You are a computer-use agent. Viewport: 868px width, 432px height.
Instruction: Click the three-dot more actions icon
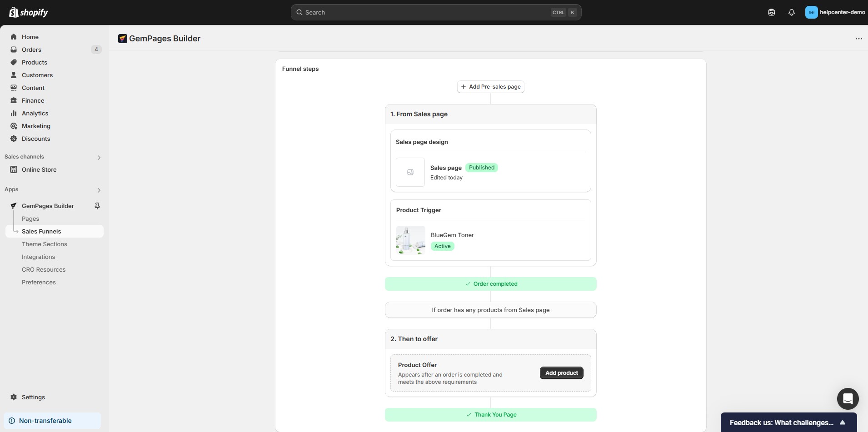[858, 39]
